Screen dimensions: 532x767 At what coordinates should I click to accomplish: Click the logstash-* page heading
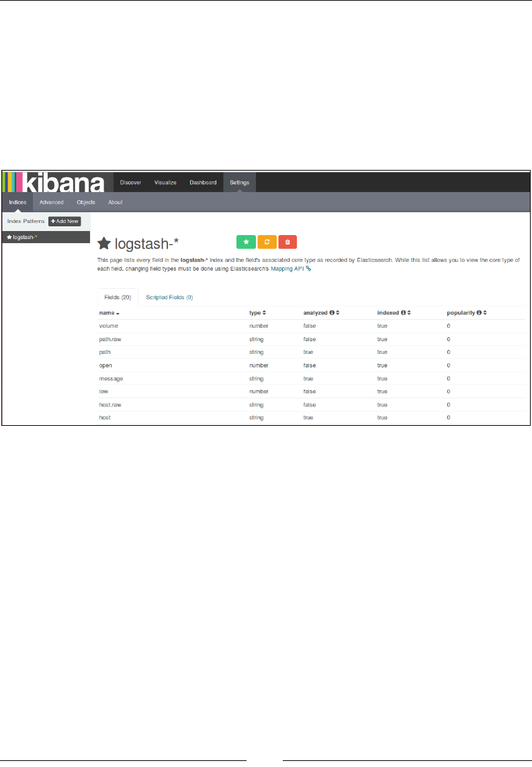[147, 243]
